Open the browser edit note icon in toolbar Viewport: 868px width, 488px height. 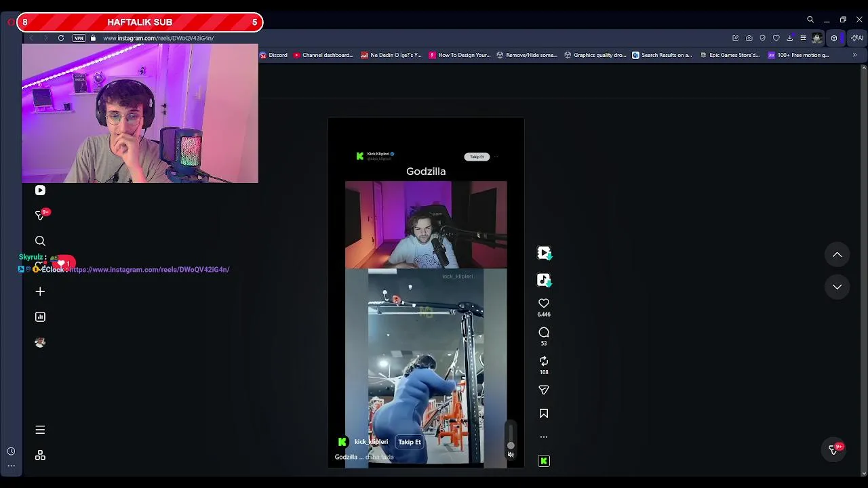tap(735, 38)
